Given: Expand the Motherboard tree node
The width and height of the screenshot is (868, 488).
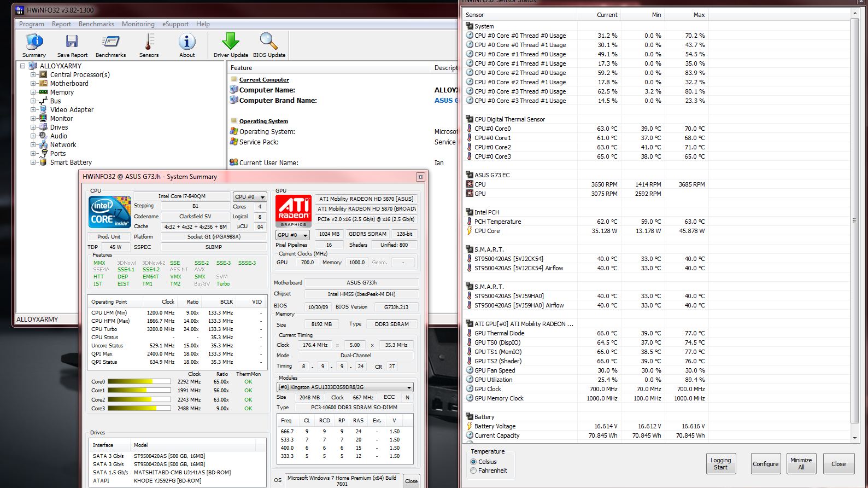Looking at the screenshot, I should pos(33,83).
